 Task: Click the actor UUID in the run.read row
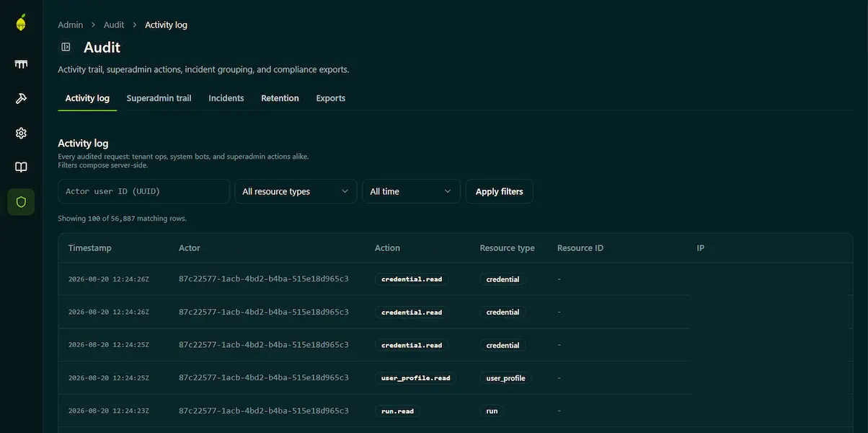(264, 411)
